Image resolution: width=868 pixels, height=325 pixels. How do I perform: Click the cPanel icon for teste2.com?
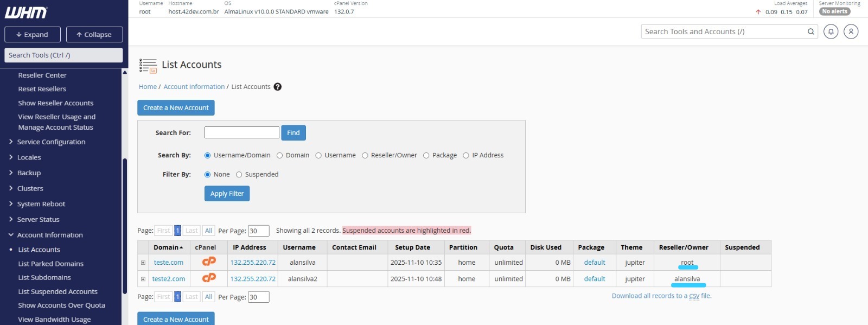click(209, 278)
